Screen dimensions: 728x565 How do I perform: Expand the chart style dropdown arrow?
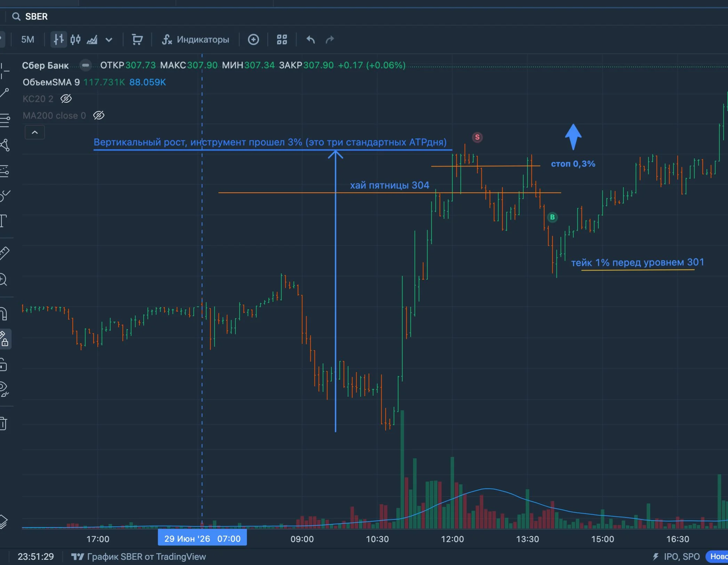[x=109, y=40]
